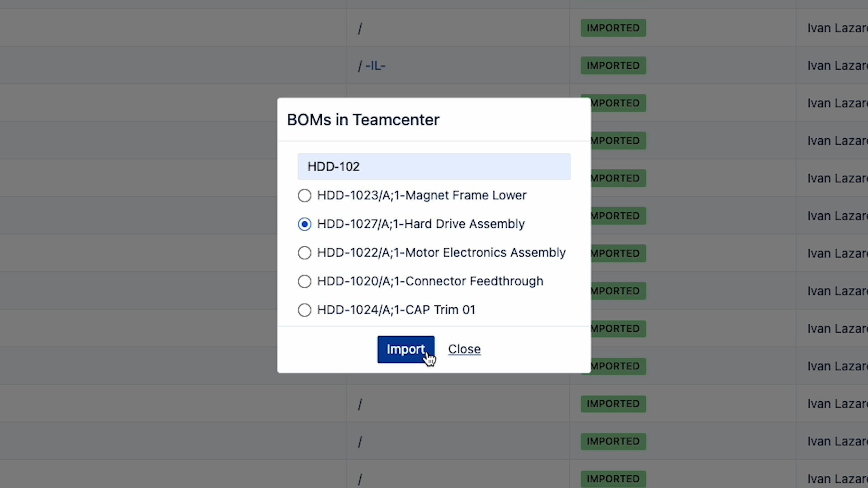Screen dimensions: 868x488
Task: Click the dialog title "BOMs in Teamcenter"
Action: (x=363, y=119)
